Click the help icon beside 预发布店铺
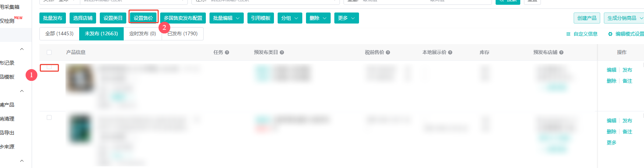 click(x=562, y=53)
